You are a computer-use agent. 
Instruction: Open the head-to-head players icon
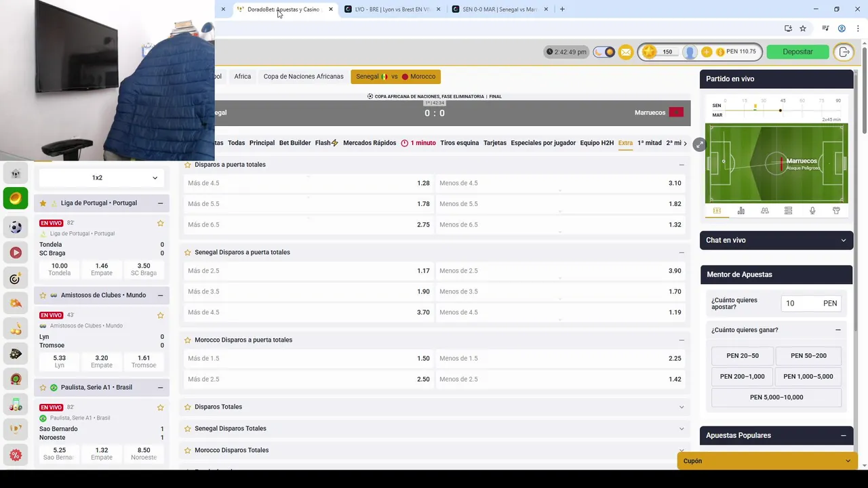point(764,211)
